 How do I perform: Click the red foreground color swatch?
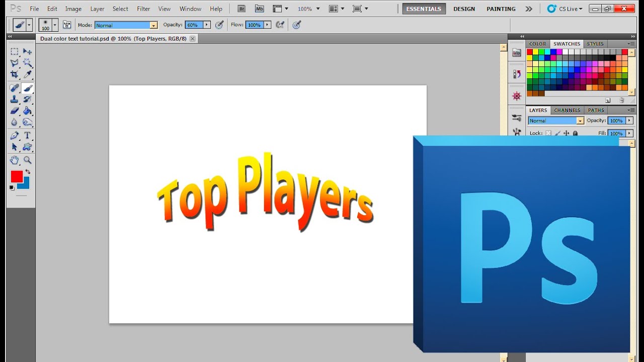pos(17,176)
